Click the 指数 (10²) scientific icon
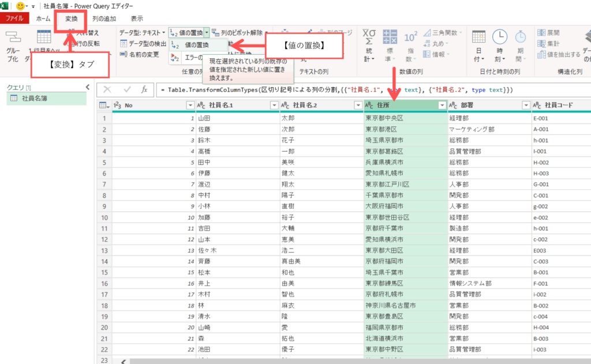 [410, 38]
